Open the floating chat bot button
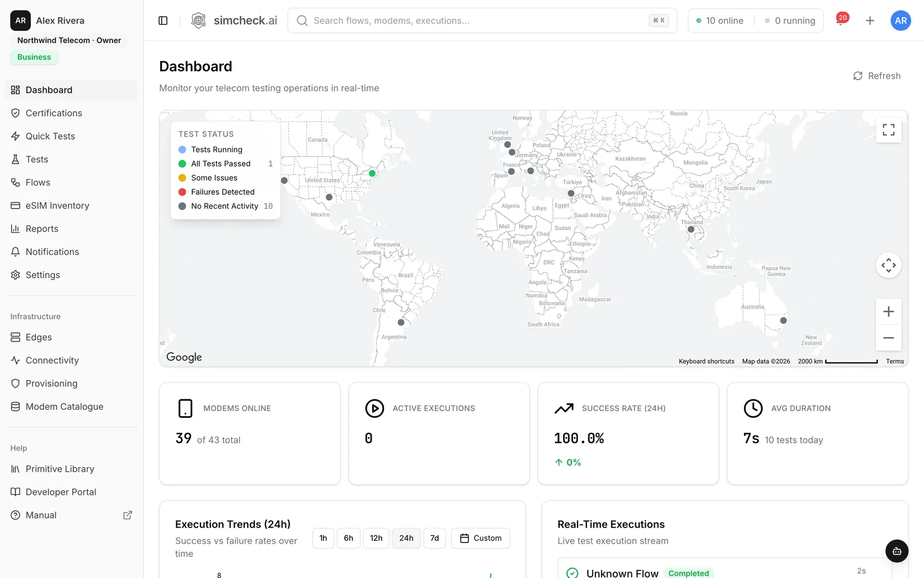Viewport: 924px width, 578px height. pos(896,551)
